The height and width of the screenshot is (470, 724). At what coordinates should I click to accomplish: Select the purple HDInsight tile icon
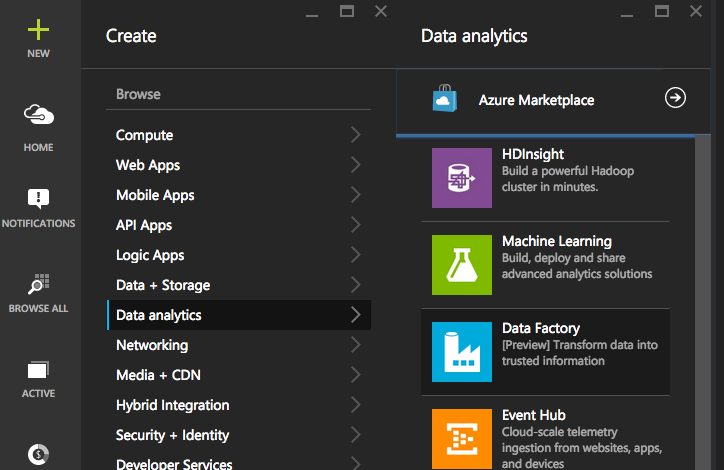pyautogui.click(x=462, y=178)
